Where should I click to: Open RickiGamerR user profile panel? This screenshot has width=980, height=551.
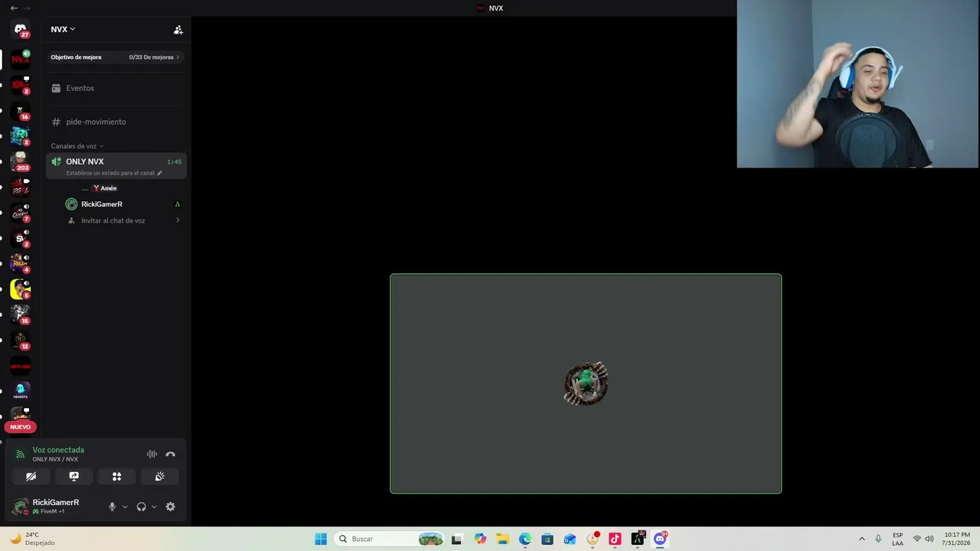pyautogui.click(x=55, y=507)
